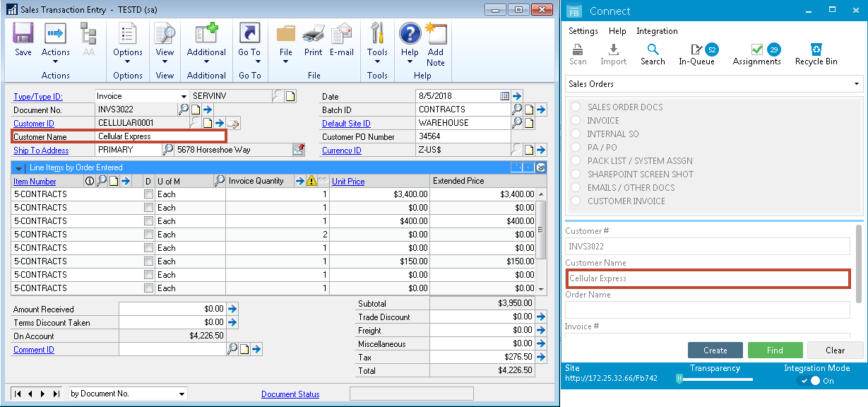
Task: Open the Customer ID e-mail detail icon
Action: 232,123
